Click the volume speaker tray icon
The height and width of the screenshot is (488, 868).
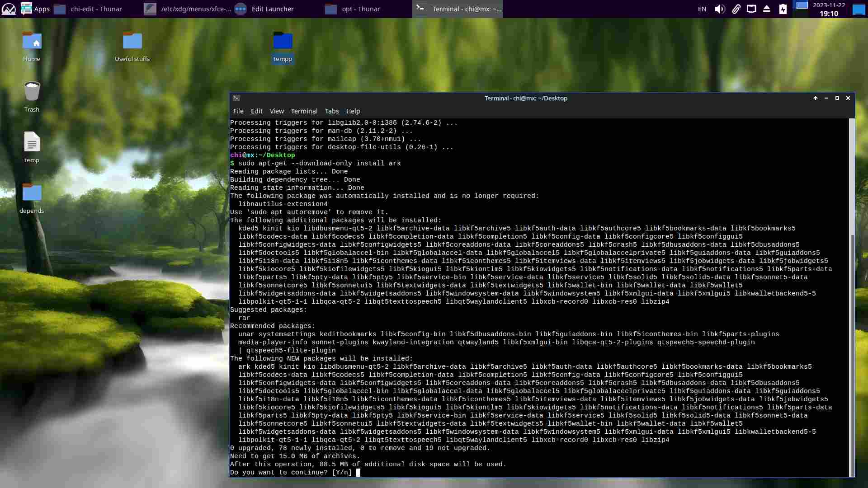pyautogui.click(x=720, y=9)
